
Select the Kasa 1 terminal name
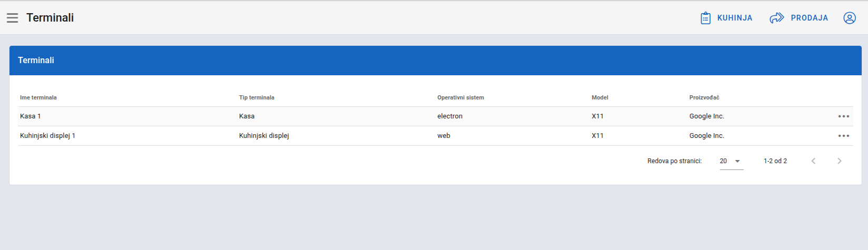pyautogui.click(x=31, y=116)
